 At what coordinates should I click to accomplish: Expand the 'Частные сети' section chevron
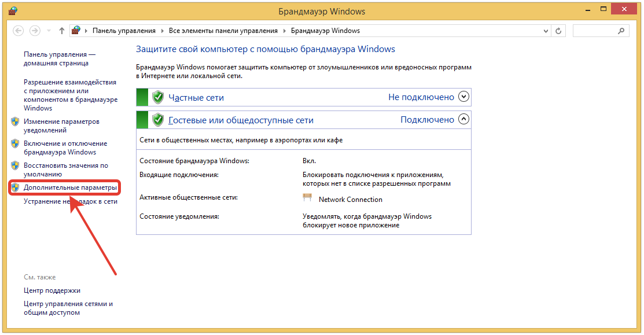point(463,97)
